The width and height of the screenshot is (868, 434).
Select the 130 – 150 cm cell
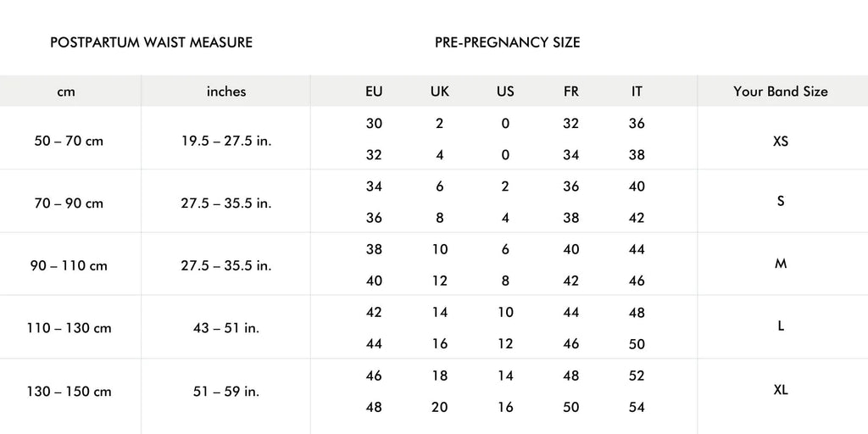click(69, 392)
